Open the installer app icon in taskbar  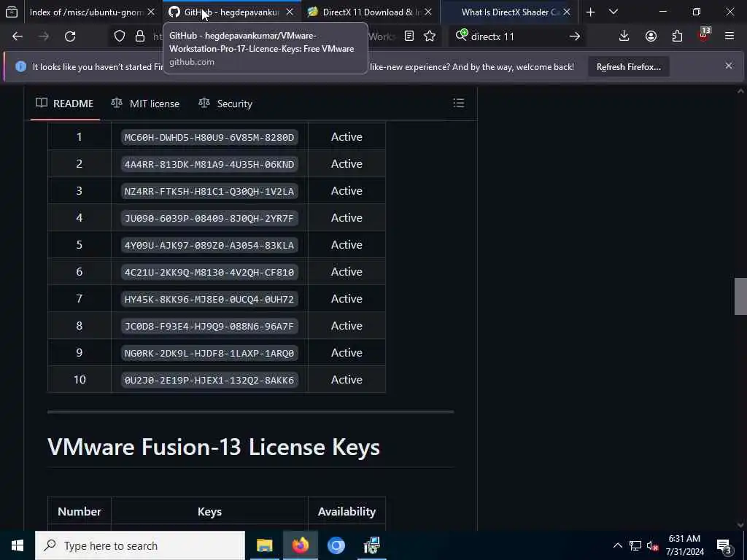(x=371, y=545)
